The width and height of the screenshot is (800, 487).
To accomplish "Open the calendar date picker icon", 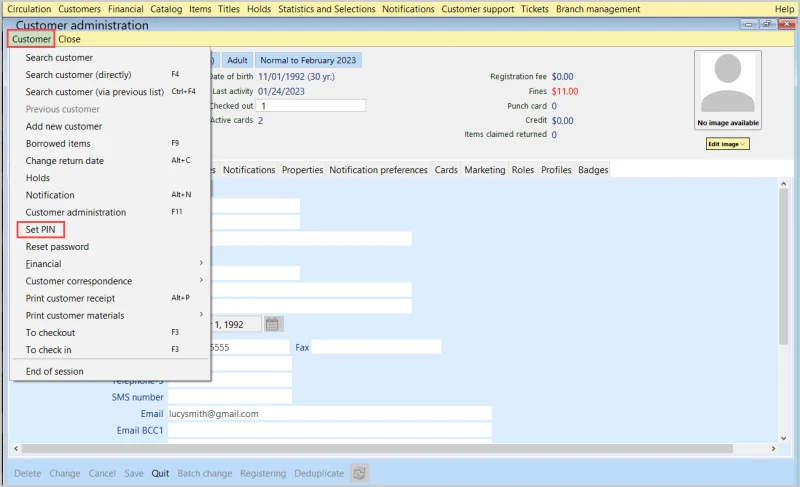I will pos(274,324).
